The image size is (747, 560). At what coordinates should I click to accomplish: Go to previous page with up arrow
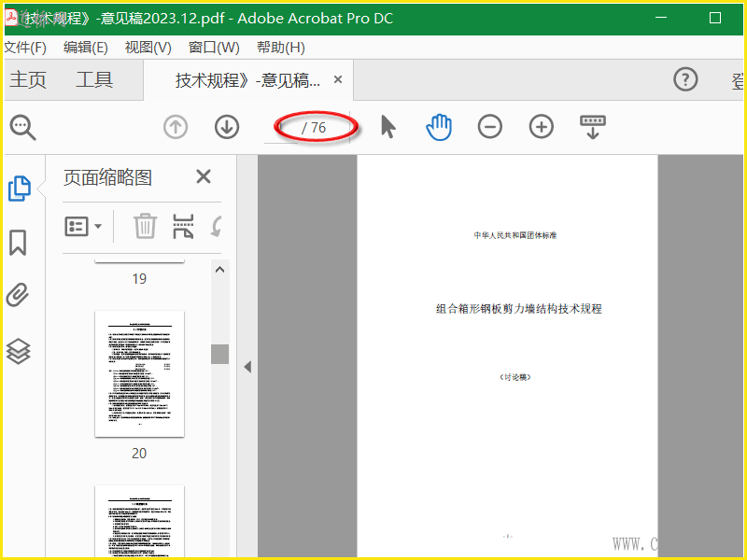coord(176,127)
